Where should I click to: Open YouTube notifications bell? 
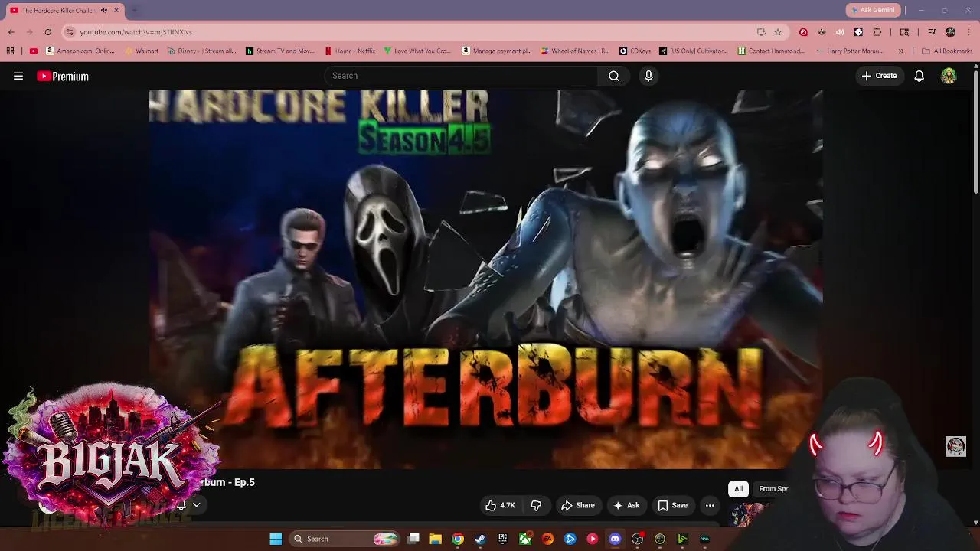pos(919,76)
